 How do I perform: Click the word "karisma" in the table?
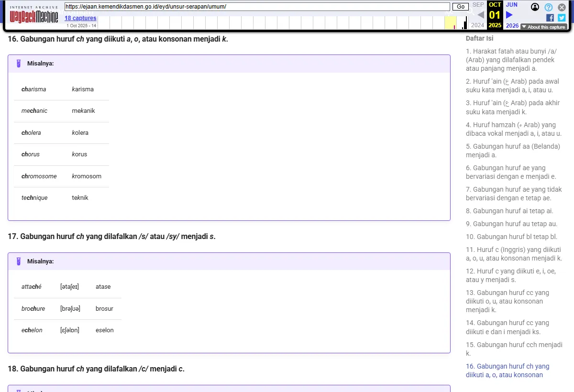[83, 89]
